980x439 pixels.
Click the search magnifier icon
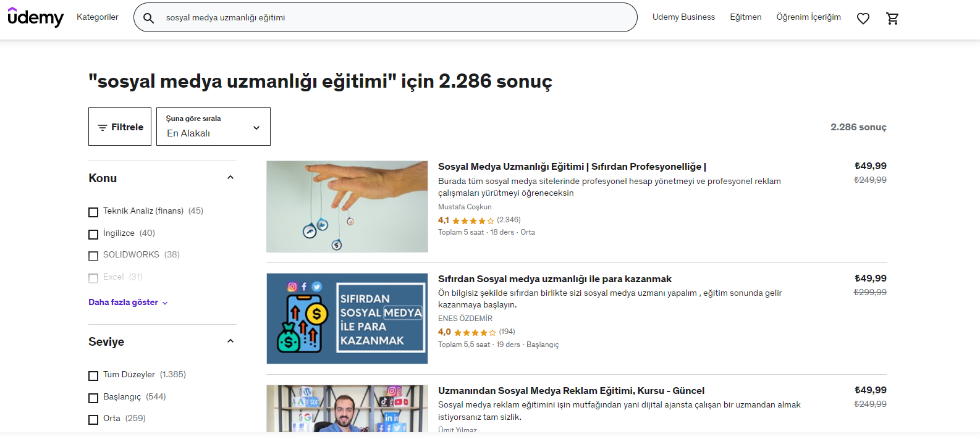pos(149,18)
